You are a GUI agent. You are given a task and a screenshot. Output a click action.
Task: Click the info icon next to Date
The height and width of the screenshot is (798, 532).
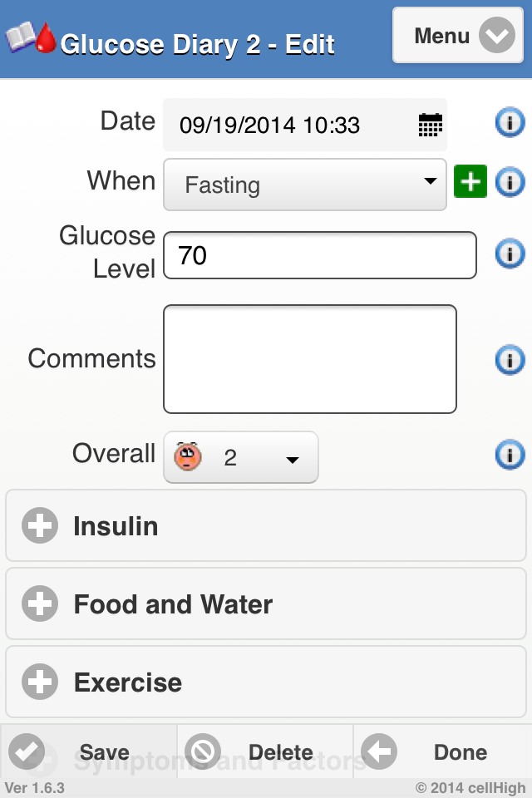[x=510, y=124]
